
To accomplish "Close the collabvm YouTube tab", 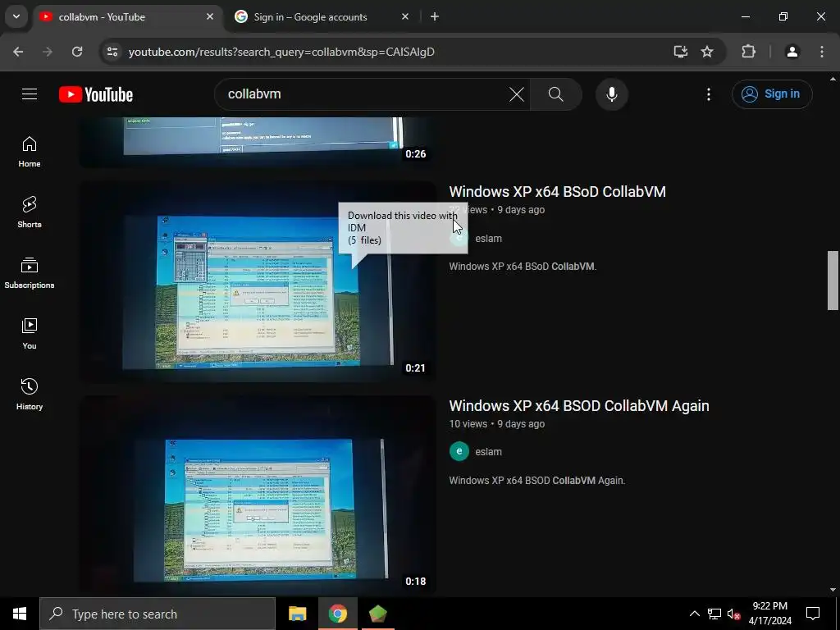I will [210, 16].
